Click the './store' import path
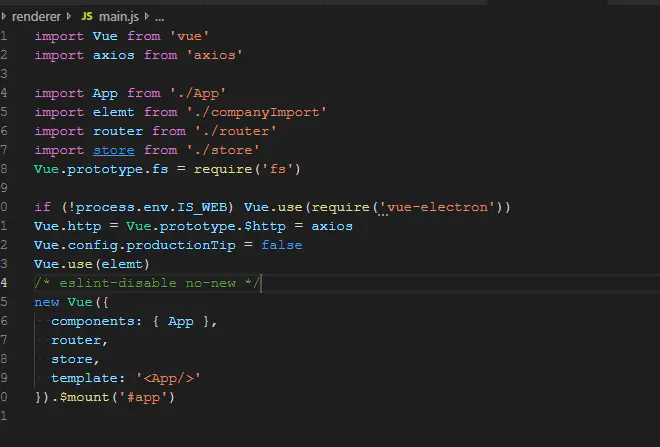This screenshot has height=447, width=660. [223, 150]
